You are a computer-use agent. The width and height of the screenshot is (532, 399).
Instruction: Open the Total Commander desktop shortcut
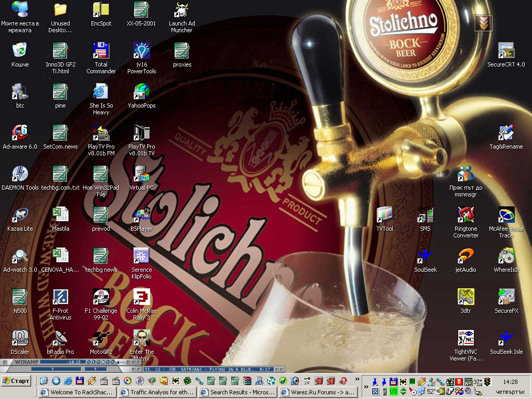(101, 51)
